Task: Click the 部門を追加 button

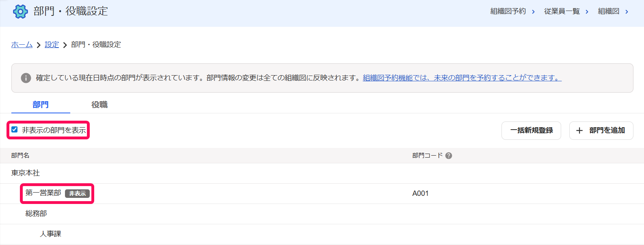Action: coord(601,130)
